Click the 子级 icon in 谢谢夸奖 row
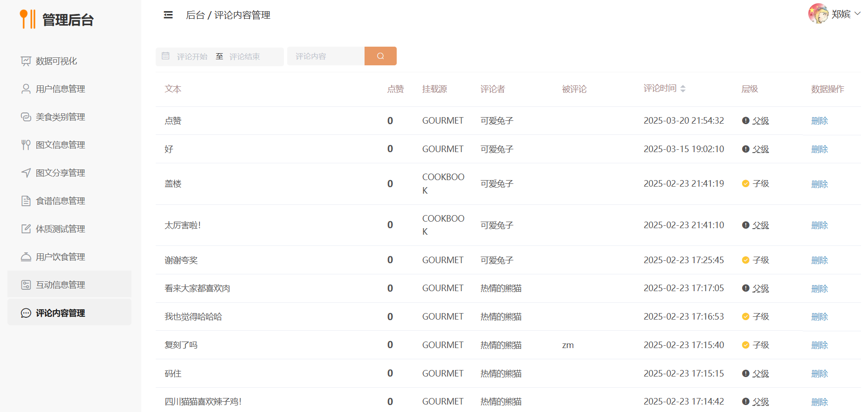868x412 pixels. pyautogui.click(x=746, y=260)
